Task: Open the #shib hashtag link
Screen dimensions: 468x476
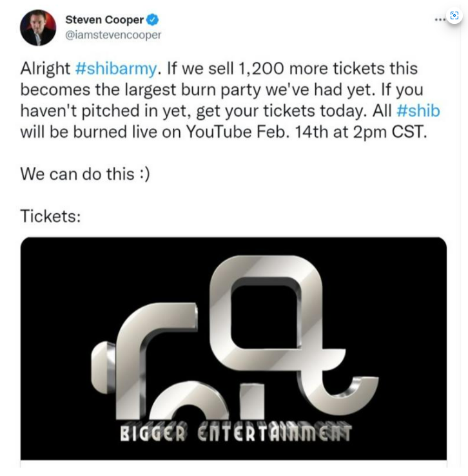Action: [418, 111]
